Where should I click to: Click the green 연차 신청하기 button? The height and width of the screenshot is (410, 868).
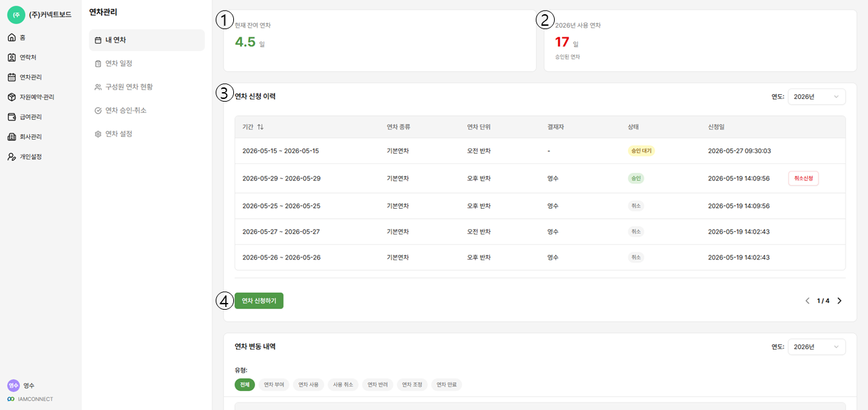point(259,301)
